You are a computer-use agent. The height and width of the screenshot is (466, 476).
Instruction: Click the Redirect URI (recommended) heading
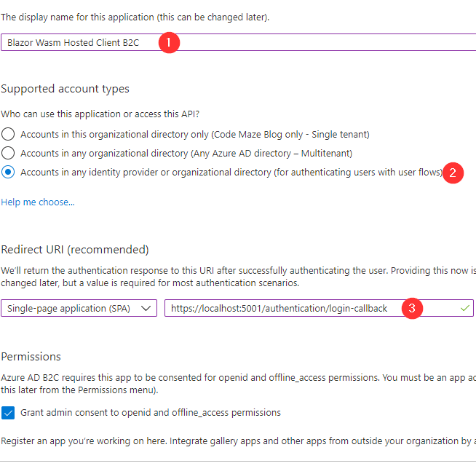point(74,250)
